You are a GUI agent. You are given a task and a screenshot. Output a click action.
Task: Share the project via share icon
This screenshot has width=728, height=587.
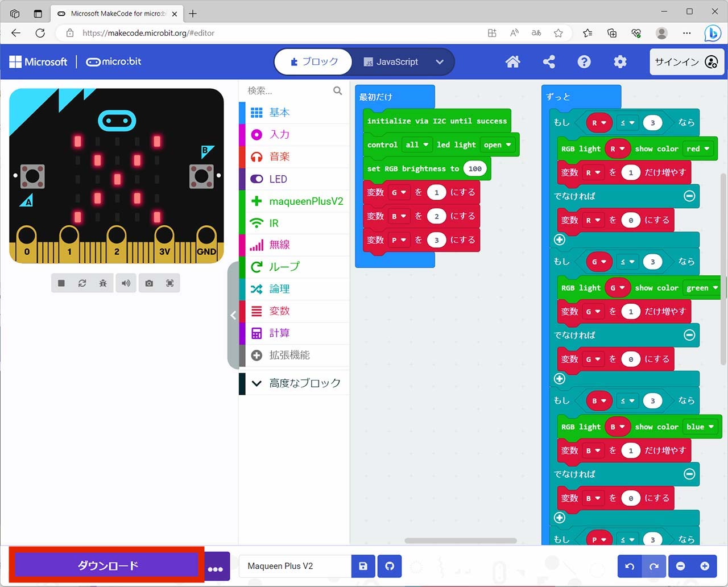[x=549, y=61]
